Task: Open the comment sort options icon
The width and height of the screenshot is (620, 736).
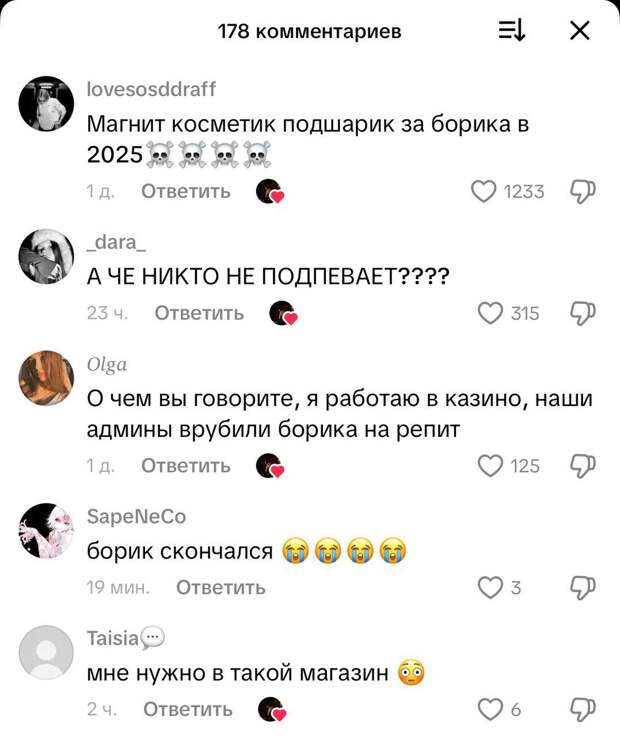Action: [512, 31]
